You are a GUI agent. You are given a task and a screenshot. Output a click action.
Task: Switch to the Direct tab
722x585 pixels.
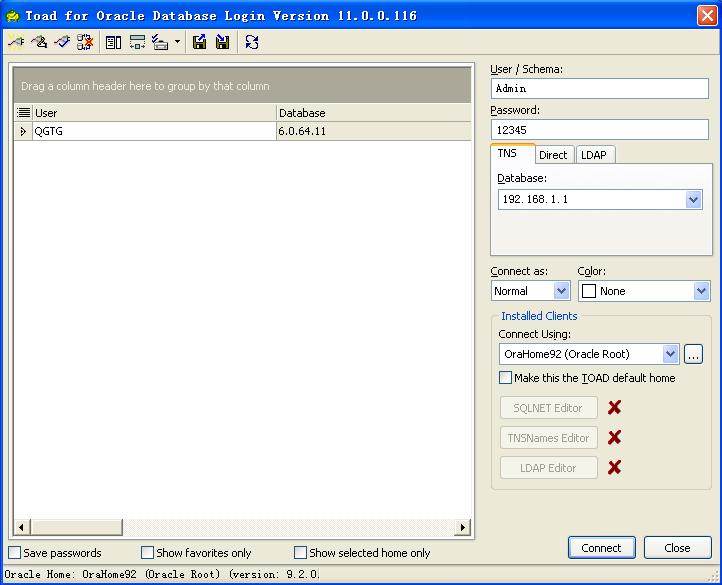coord(553,155)
